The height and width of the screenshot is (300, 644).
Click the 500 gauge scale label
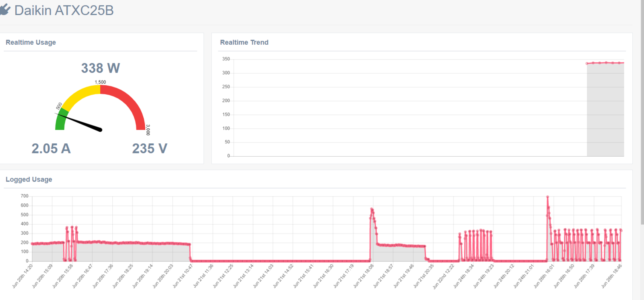59,106
